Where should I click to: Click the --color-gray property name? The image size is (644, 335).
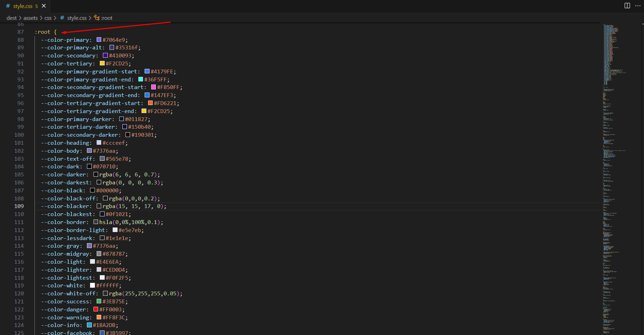coord(60,246)
